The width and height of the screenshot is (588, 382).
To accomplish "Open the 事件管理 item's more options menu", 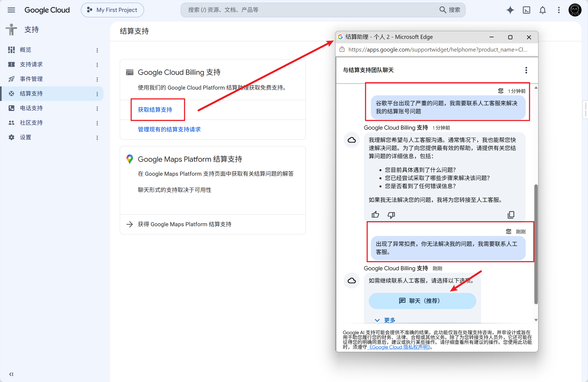I will pyautogui.click(x=97, y=79).
